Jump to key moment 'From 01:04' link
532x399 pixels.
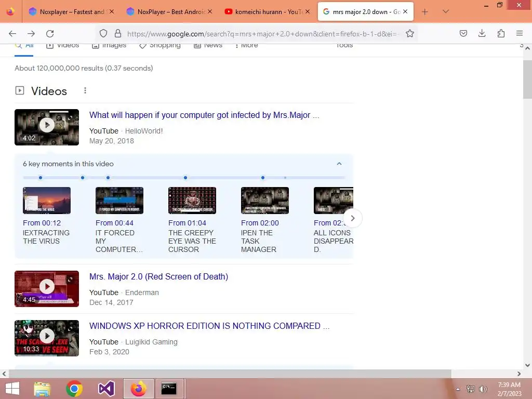(187, 223)
